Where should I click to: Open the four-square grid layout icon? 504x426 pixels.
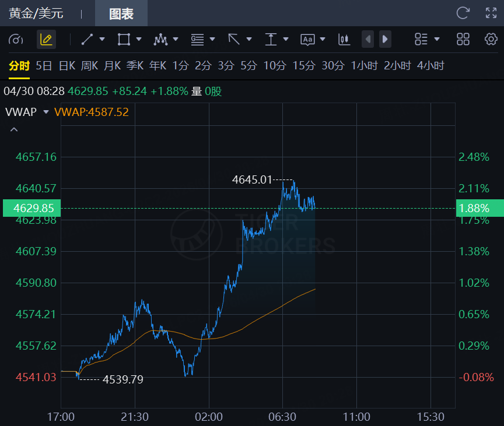coord(463,40)
